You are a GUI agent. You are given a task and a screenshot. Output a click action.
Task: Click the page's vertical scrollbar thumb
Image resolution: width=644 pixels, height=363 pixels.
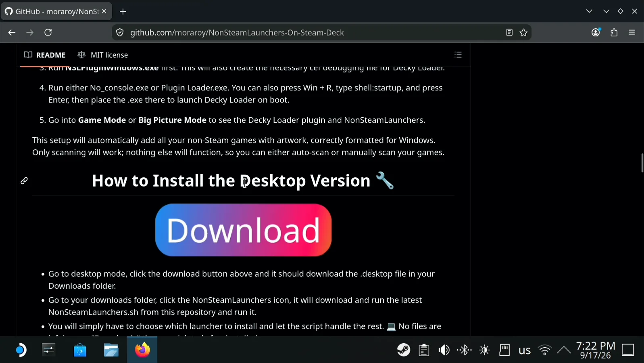[642, 163]
